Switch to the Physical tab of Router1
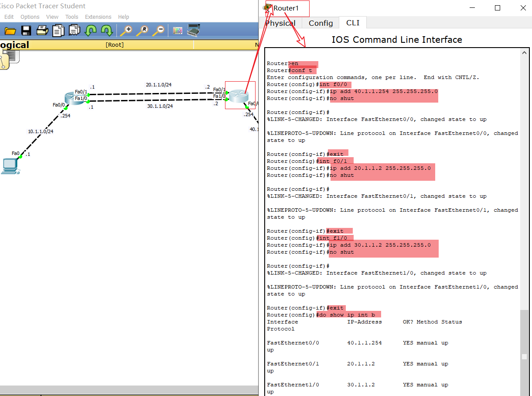This screenshot has width=532, height=396. pos(280,23)
